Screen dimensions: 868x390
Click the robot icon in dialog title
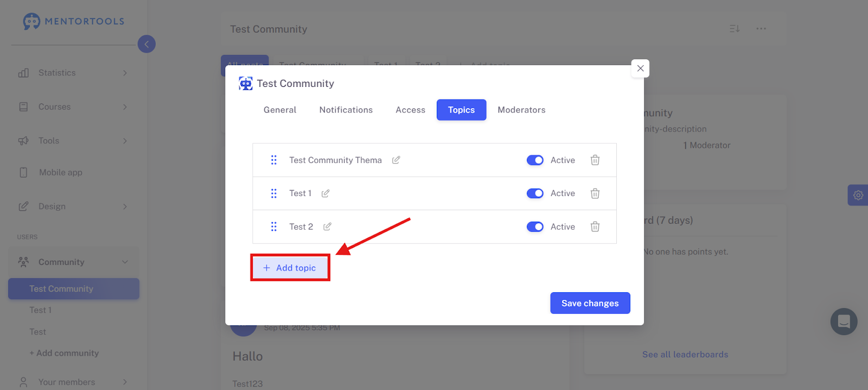[246, 84]
